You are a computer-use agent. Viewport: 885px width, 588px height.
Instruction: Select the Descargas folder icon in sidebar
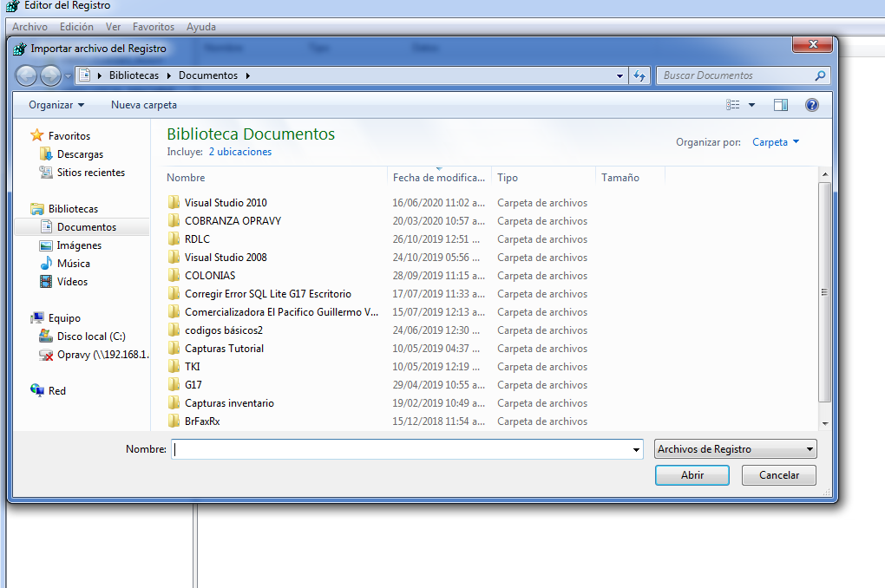pyautogui.click(x=46, y=154)
